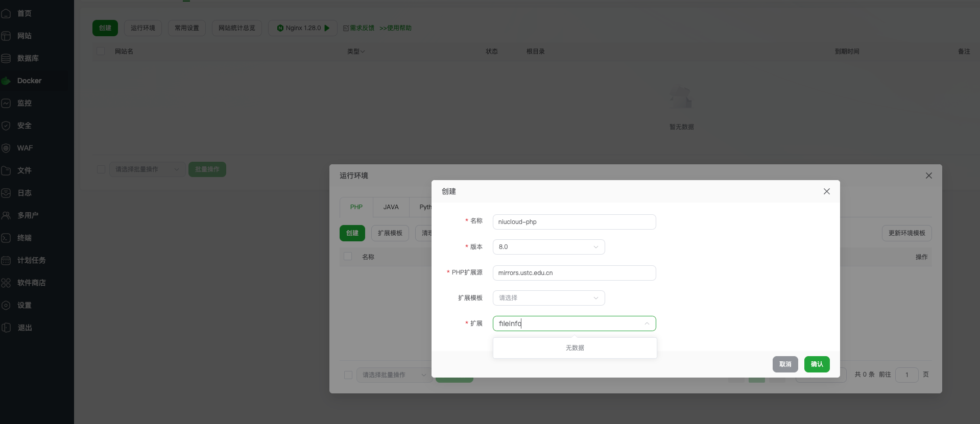The width and height of the screenshot is (980, 424).
Task: Click the 备注 column header
Action: coord(964,52)
